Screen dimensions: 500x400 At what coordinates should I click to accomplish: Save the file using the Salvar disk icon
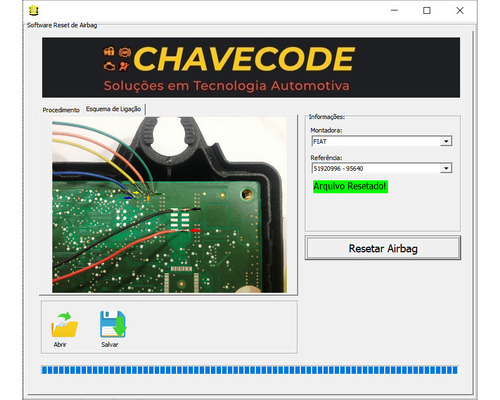pos(113,324)
